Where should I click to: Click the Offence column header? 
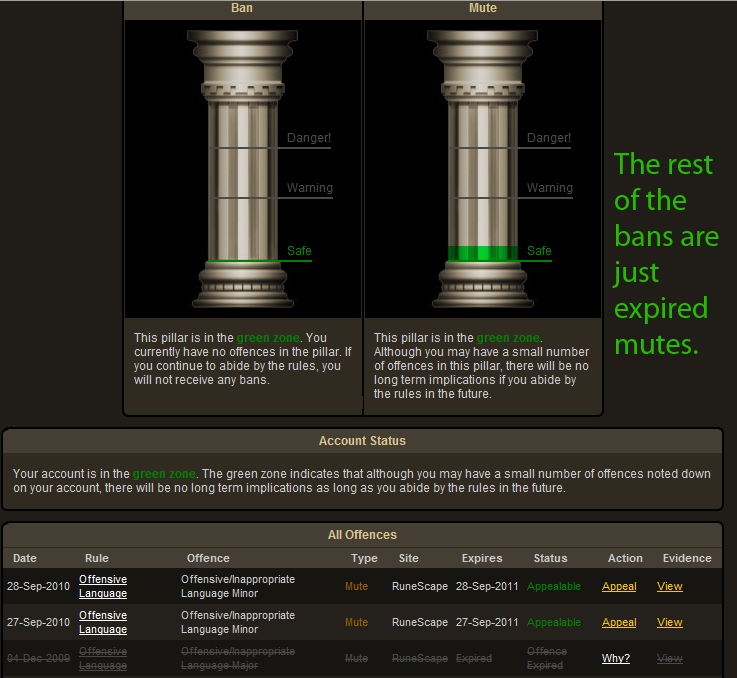pos(208,558)
